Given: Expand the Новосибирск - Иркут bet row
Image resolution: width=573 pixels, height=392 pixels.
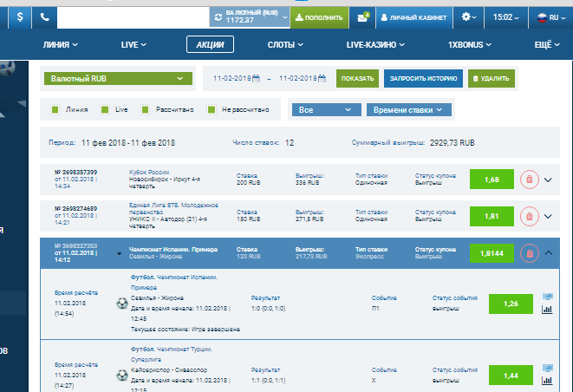Looking at the screenshot, I should 548,180.
